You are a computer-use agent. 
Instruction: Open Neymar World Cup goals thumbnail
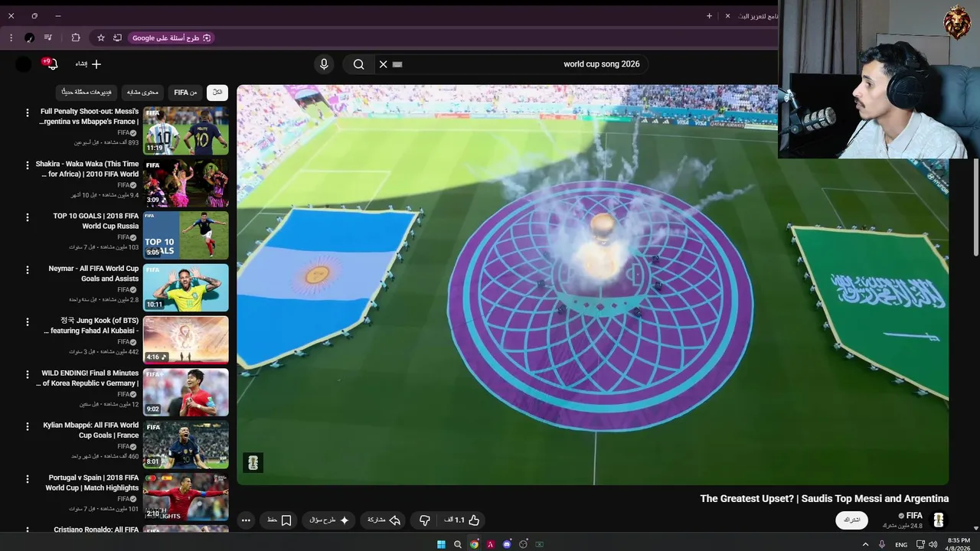186,288
